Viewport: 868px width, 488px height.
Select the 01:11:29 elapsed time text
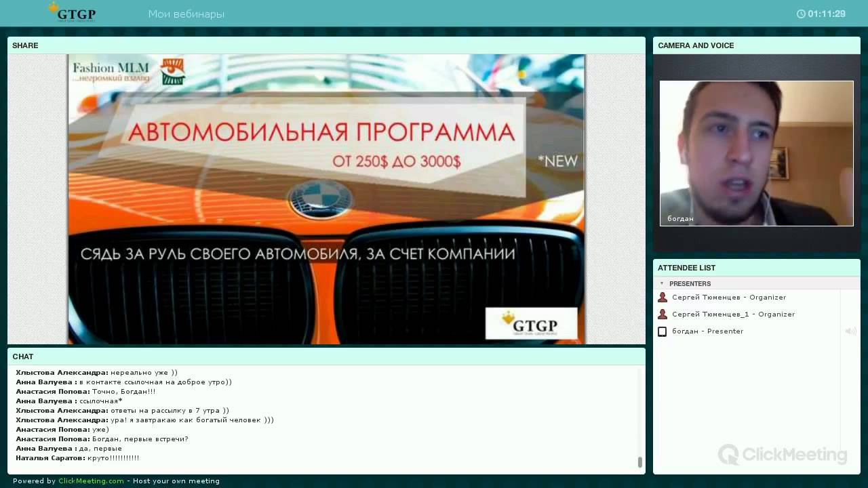827,14
